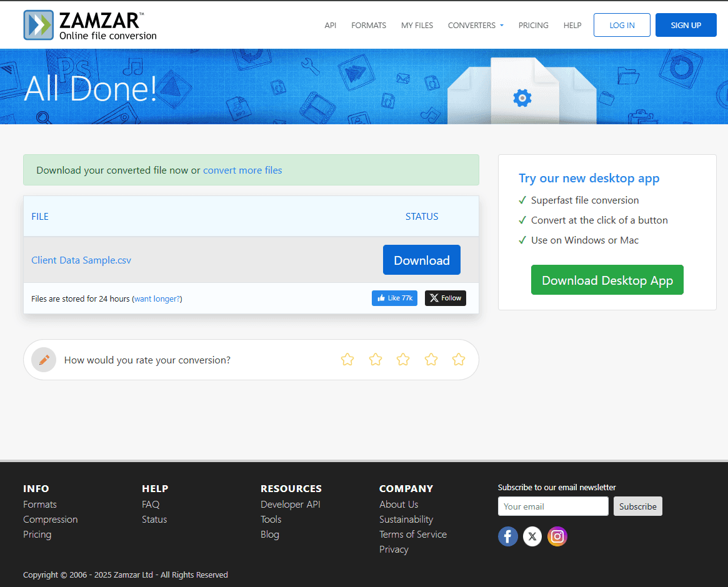Rate conversion one star
Screen dimensions: 728x587
coord(347,360)
